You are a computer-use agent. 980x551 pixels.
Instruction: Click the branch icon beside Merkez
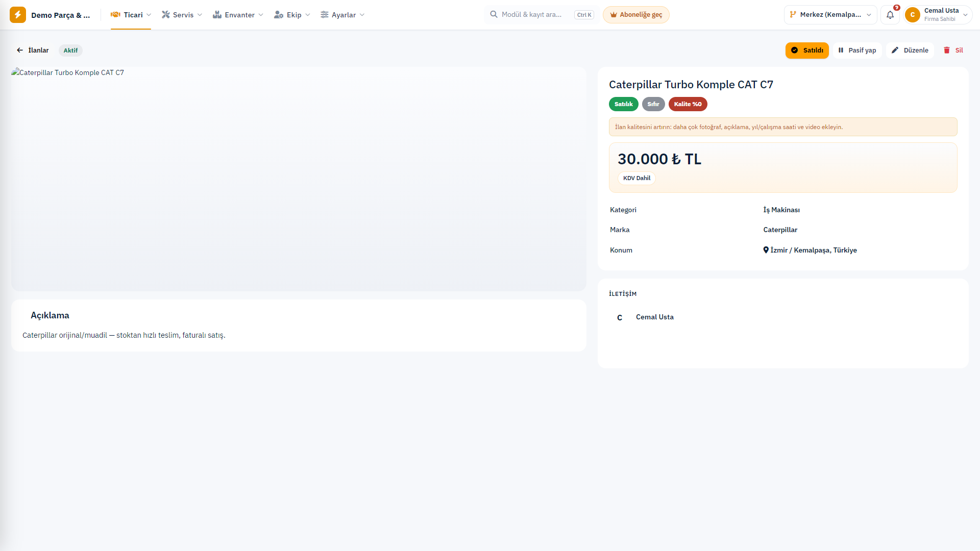click(793, 14)
